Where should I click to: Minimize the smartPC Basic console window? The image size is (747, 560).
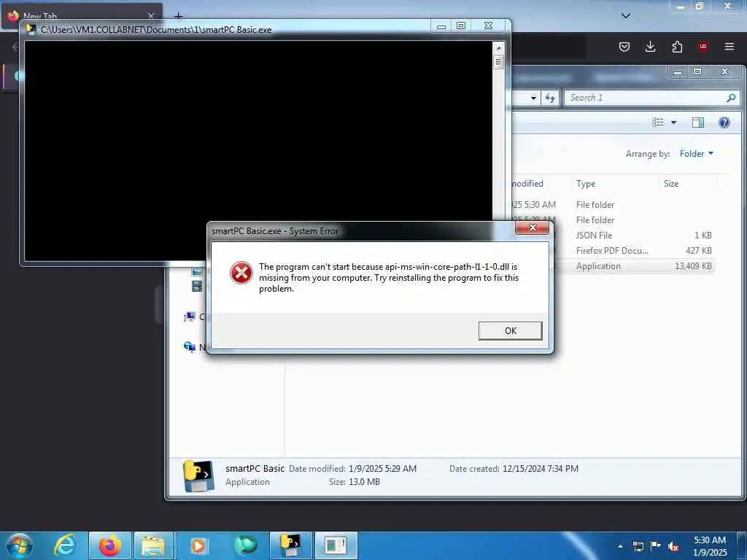coord(441,26)
